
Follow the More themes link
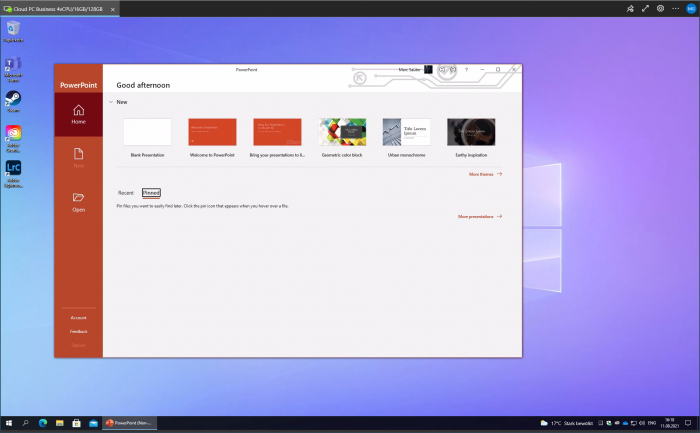tap(485, 174)
